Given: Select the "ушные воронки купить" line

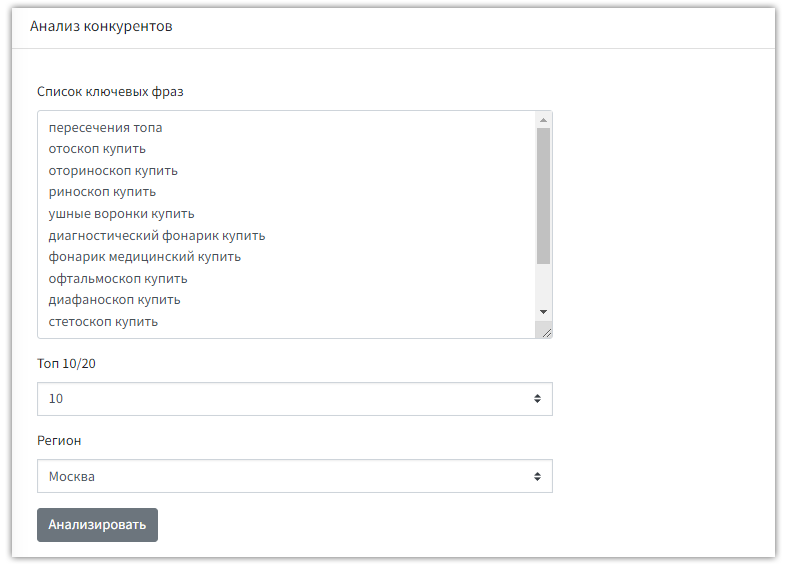Looking at the screenshot, I should tap(121, 214).
